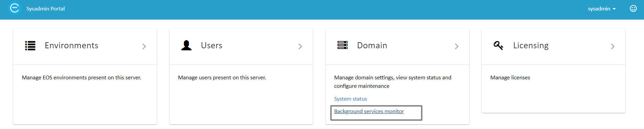Open the Domain card title

[372, 46]
